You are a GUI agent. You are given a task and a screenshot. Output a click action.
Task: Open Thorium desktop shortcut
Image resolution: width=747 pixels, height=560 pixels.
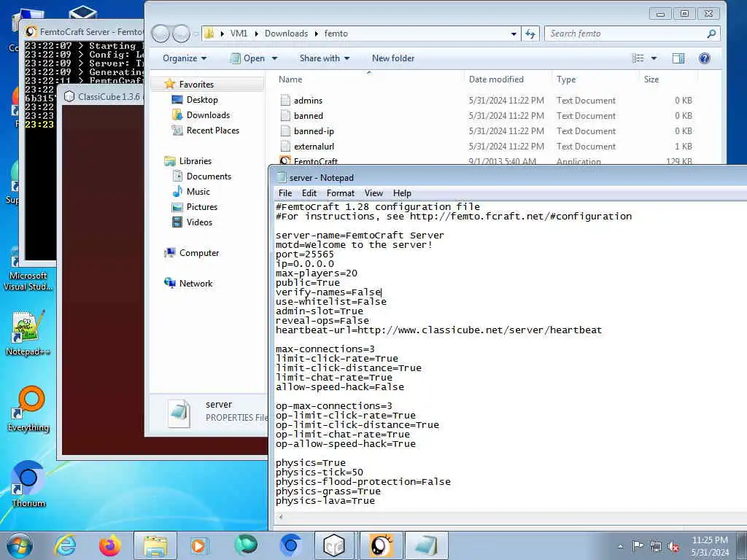[28, 484]
